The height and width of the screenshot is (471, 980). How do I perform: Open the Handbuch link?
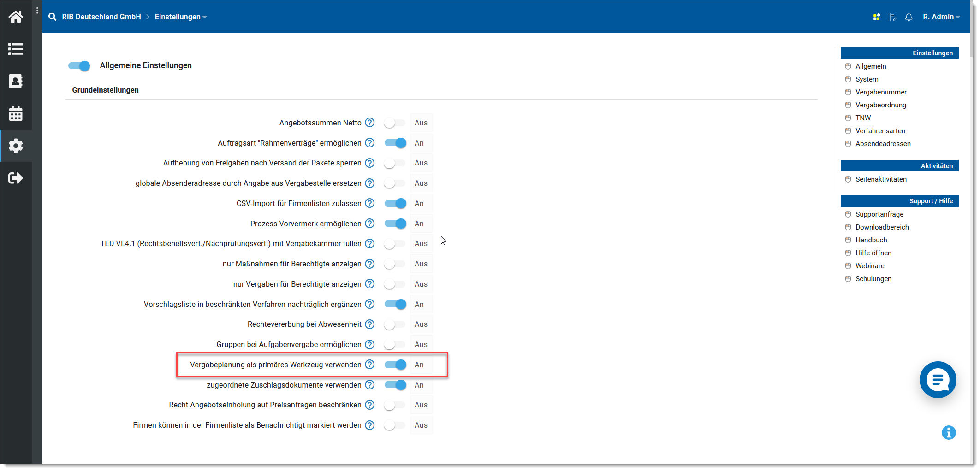click(x=871, y=240)
